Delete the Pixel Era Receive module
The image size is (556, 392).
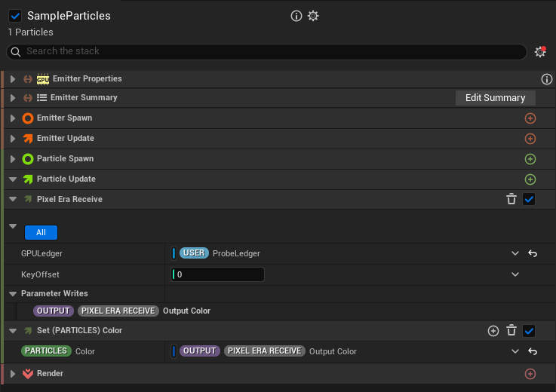(x=511, y=199)
